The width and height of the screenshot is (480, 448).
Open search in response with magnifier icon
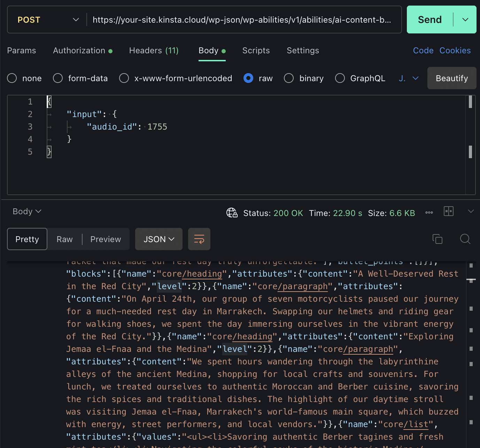point(465,239)
